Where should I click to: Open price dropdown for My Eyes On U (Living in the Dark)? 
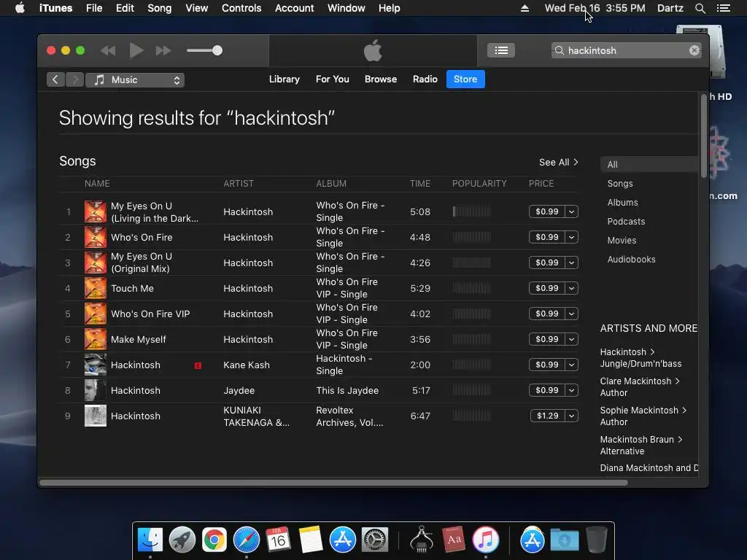point(571,211)
